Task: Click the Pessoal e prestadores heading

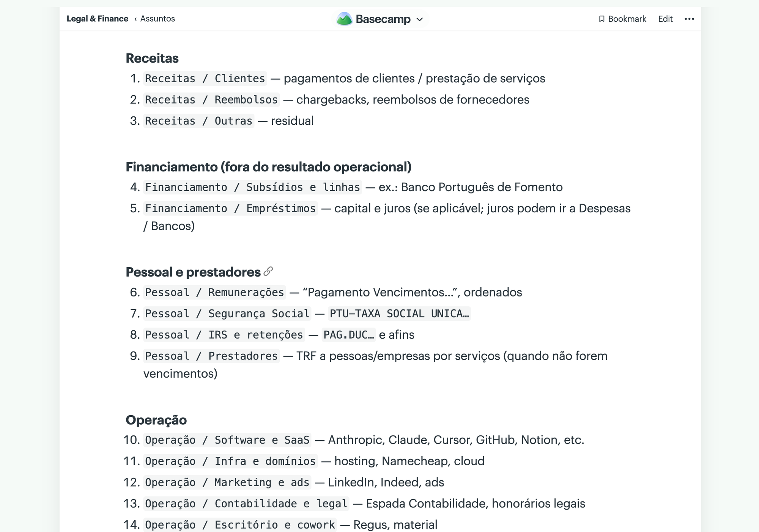Action: coord(193,272)
